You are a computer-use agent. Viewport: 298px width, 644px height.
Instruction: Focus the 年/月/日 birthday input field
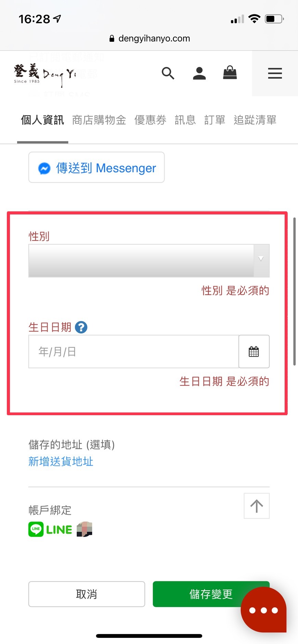tap(134, 352)
